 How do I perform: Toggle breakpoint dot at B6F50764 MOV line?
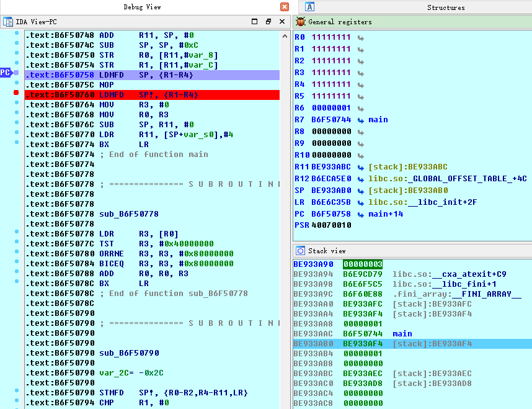pyautogui.click(x=17, y=102)
